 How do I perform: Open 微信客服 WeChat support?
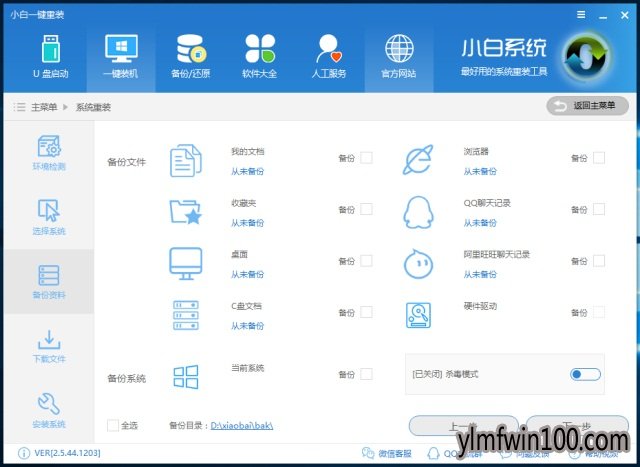[x=386, y=454]
